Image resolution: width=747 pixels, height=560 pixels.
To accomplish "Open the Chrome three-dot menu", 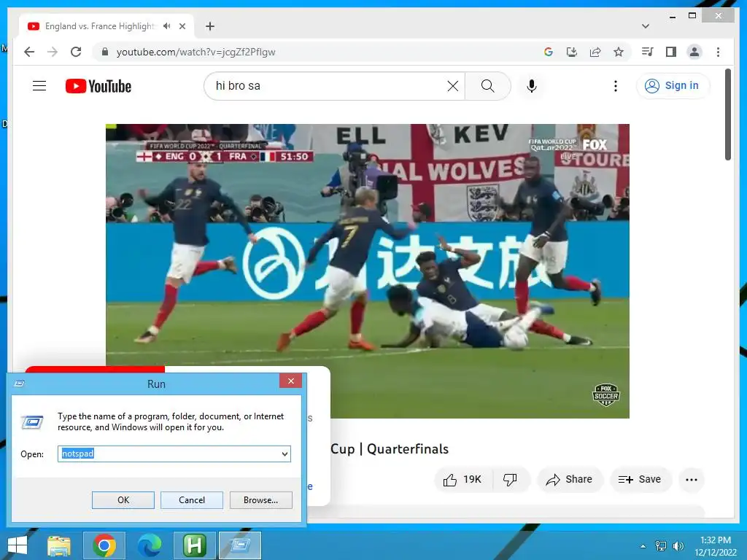I will click(x=718, y=52).
